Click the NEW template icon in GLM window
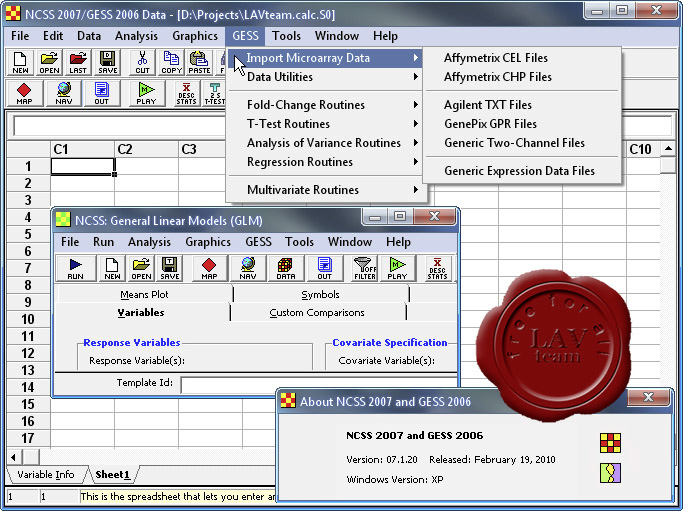 coord(112,268)
